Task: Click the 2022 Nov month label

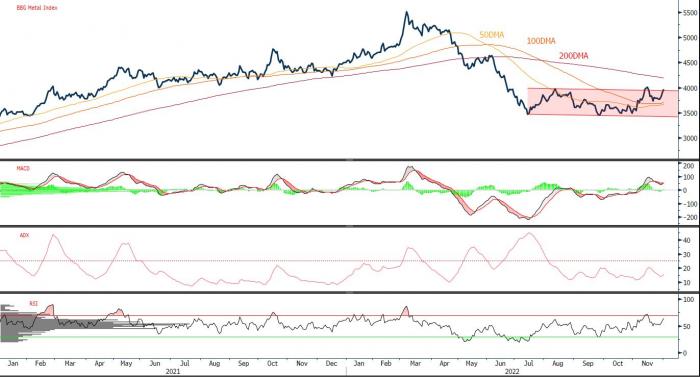Action: pyautogui.click(x=647, y=363)
